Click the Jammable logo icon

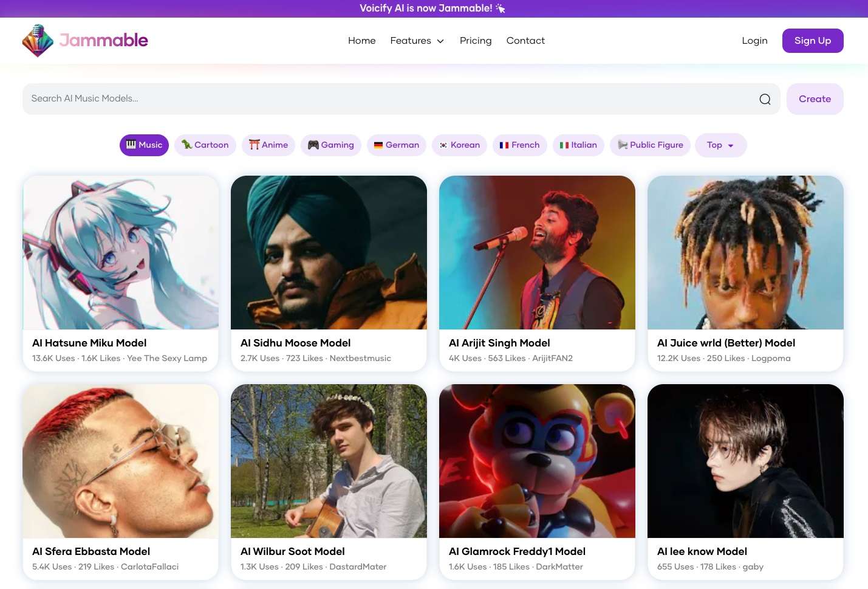tap(38, 41)
